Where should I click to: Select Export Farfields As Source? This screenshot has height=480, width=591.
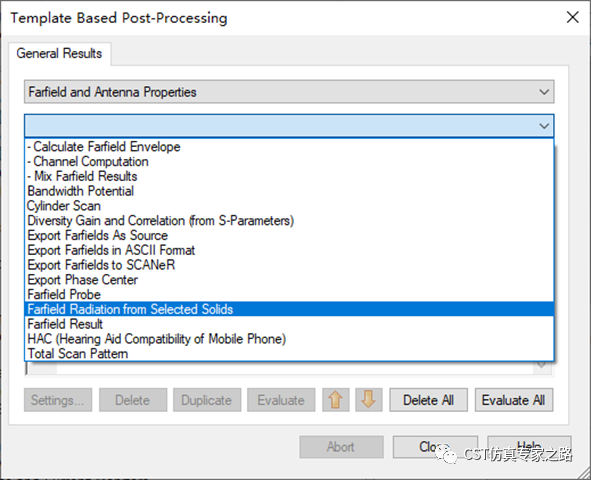coord(289,235)
